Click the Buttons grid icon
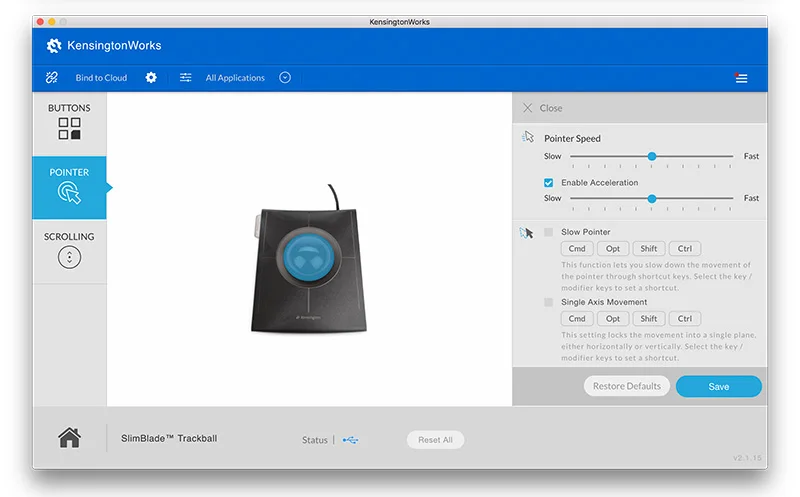 point(69,129)
